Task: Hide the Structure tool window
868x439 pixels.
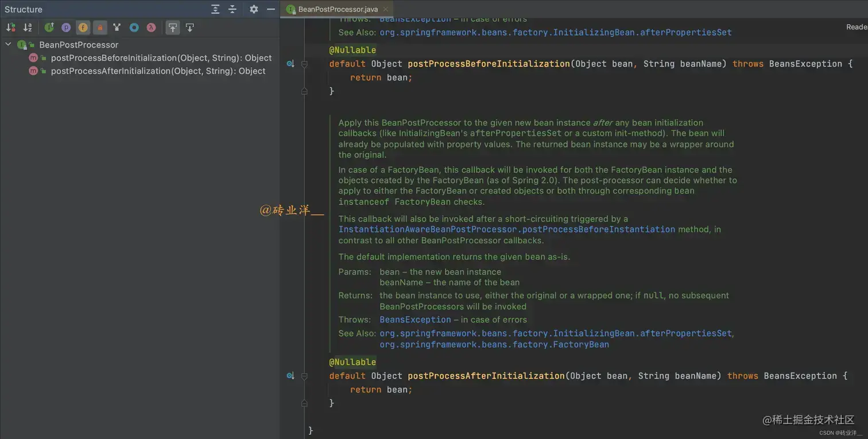Action: tap(271, 9)
